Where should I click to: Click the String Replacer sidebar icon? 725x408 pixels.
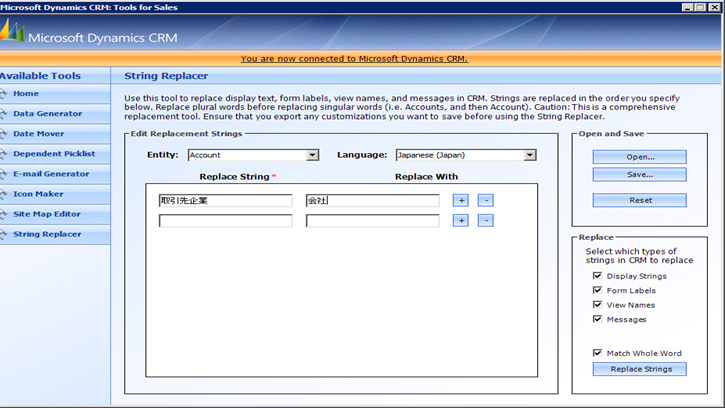click(3, 235)
